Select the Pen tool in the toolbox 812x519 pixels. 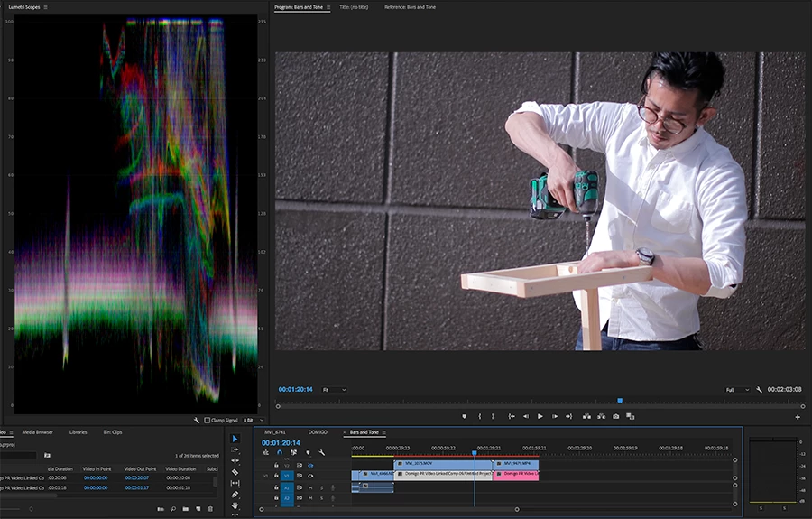tap(235, 495)
